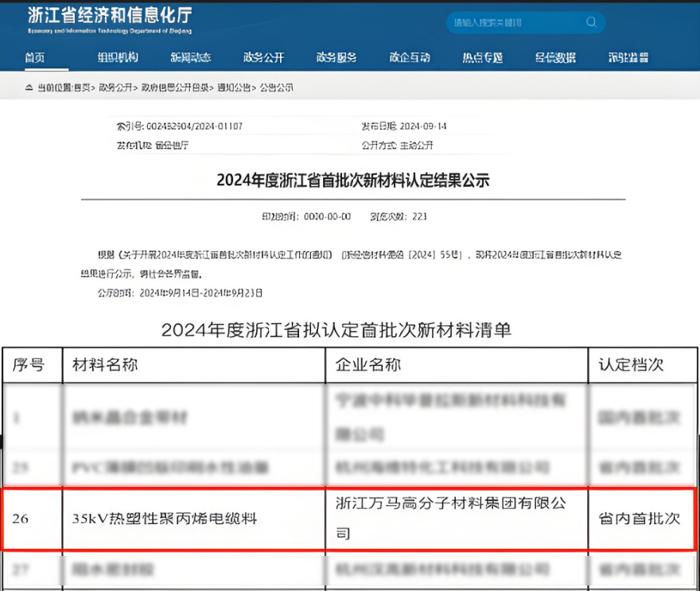Click the home icon in the breadcrumb bar
The image size is (700, 591).
point(29,87)
